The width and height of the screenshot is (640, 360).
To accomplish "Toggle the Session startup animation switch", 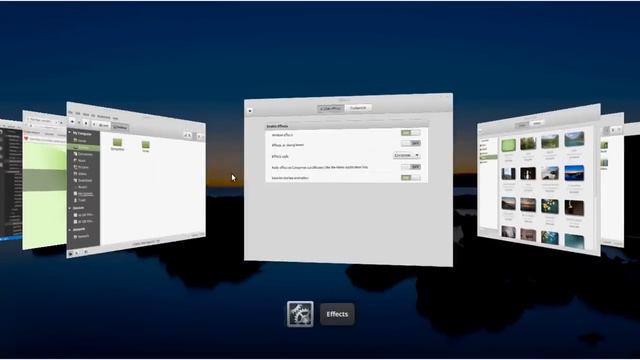I will pos(411,178).
